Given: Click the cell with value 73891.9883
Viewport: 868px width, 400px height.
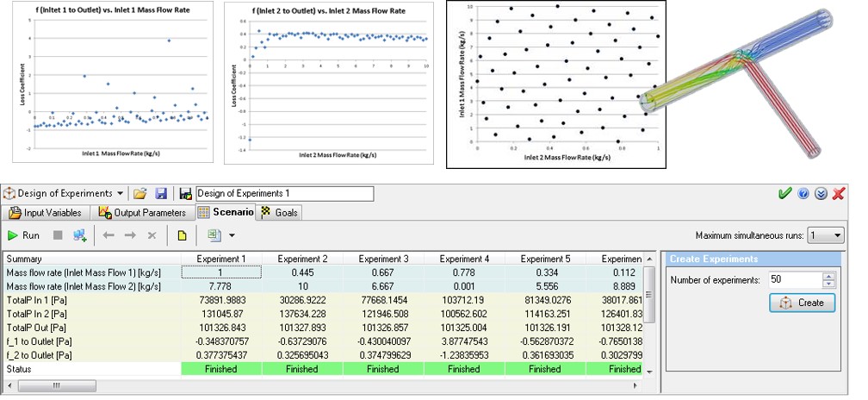Looking at the screenshot, I should [x=221, y=300].
